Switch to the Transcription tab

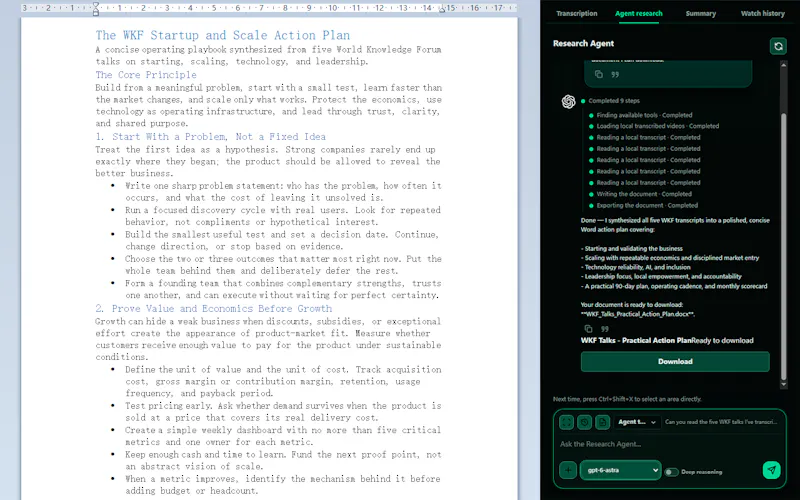coord(577,14)
